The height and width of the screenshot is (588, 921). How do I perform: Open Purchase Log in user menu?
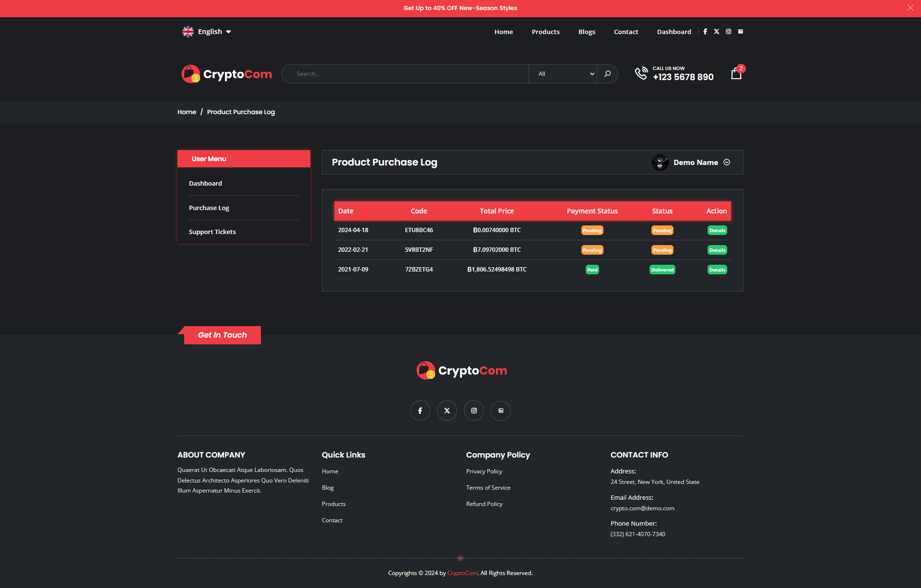(x=209, y=208)
